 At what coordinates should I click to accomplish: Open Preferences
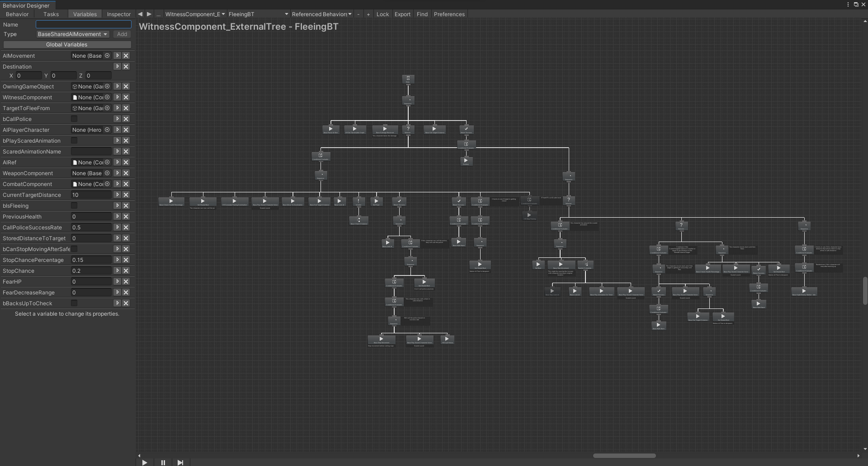pos(449,14)
